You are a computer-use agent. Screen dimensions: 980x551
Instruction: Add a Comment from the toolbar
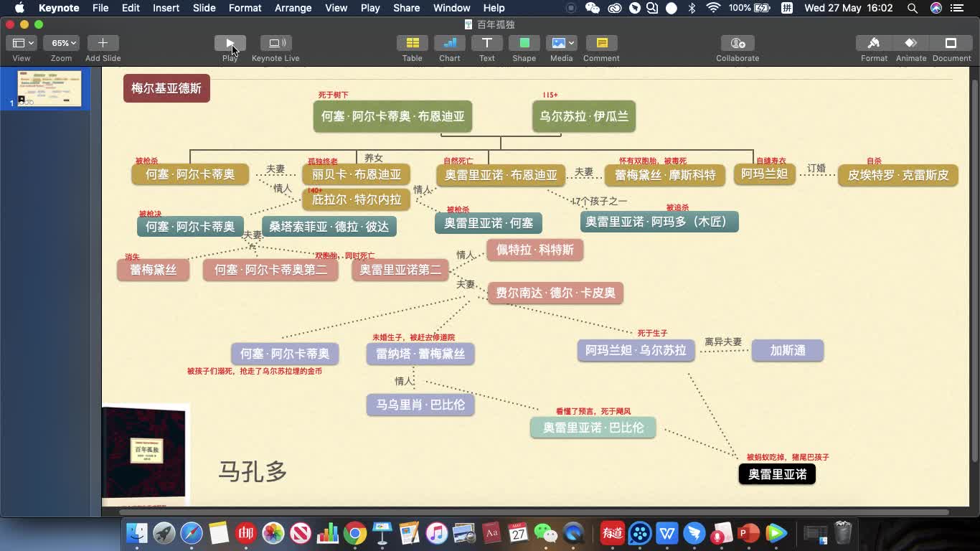(x=601, y=43)
